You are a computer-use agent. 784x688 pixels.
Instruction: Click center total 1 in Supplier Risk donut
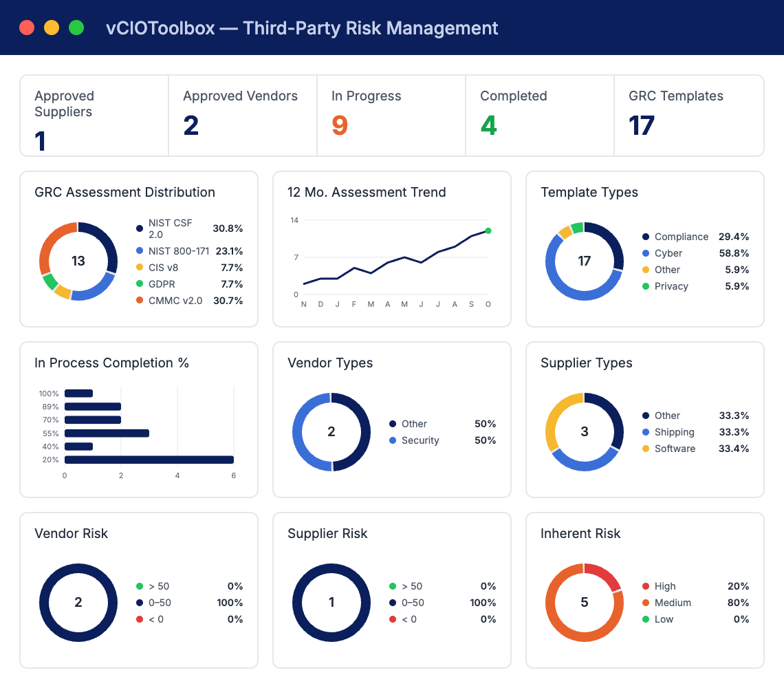[331, 602]
